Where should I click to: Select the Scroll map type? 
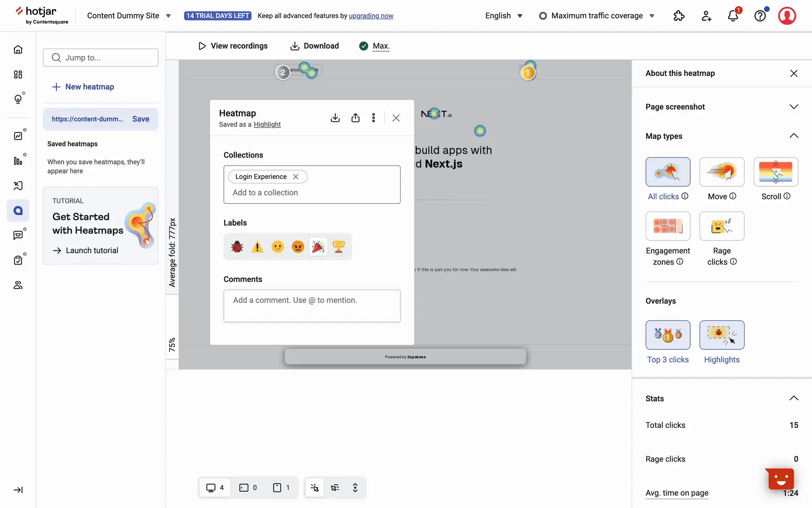[x=776, y=172]
